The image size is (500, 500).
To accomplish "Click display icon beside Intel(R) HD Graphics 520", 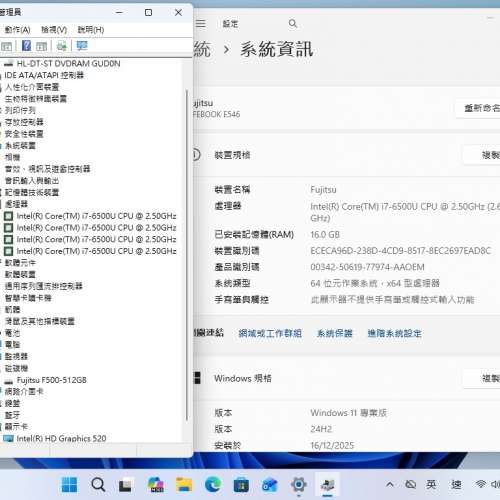I will tap(8, 439).
